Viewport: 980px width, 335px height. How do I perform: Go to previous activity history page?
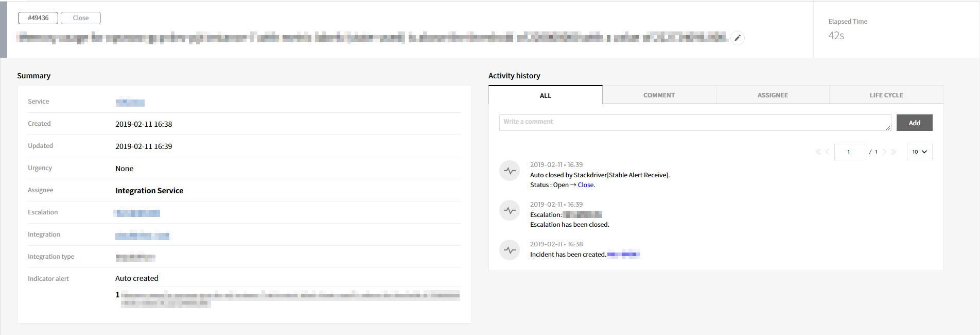[828, 152]
